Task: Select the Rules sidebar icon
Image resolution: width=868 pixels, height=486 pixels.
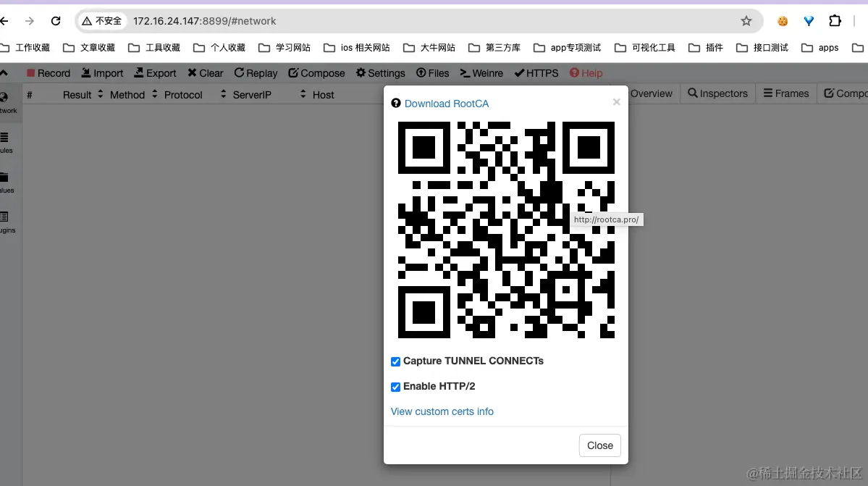Action: click(x=6, y=143)
